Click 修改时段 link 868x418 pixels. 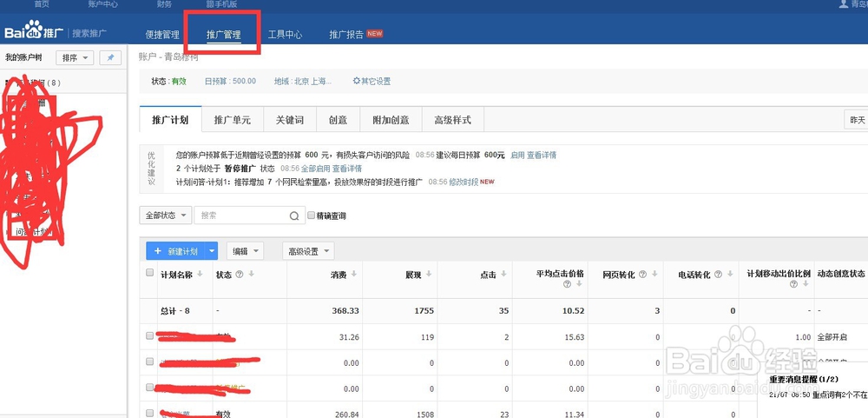464,182
